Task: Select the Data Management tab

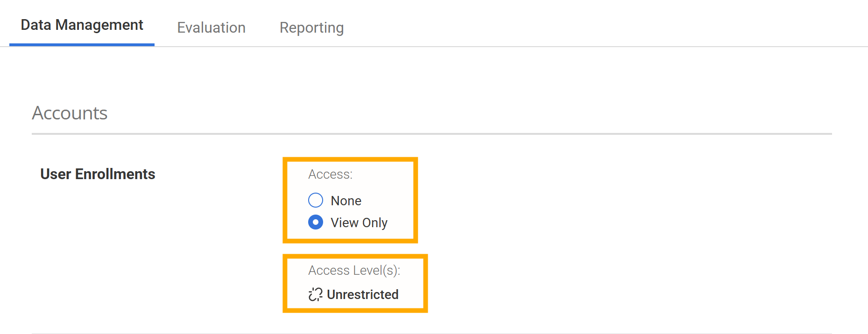Action: [x=81, y=25]
